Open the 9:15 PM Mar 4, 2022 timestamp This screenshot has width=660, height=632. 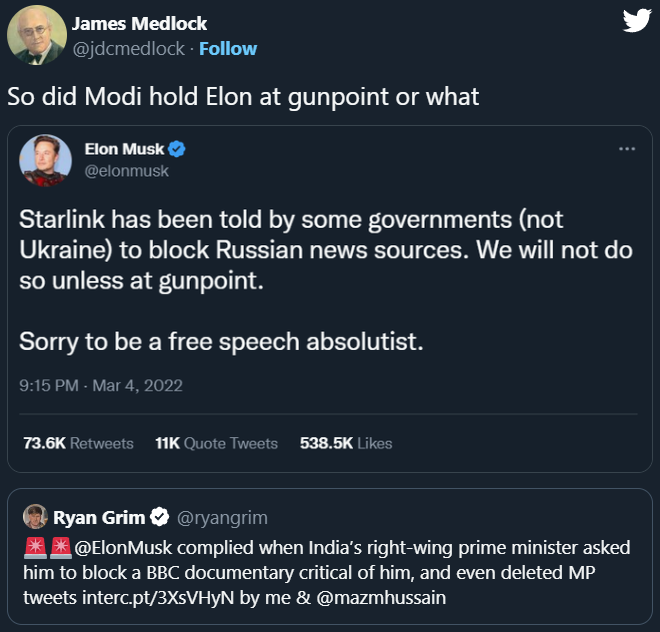[x=101, y=385]
